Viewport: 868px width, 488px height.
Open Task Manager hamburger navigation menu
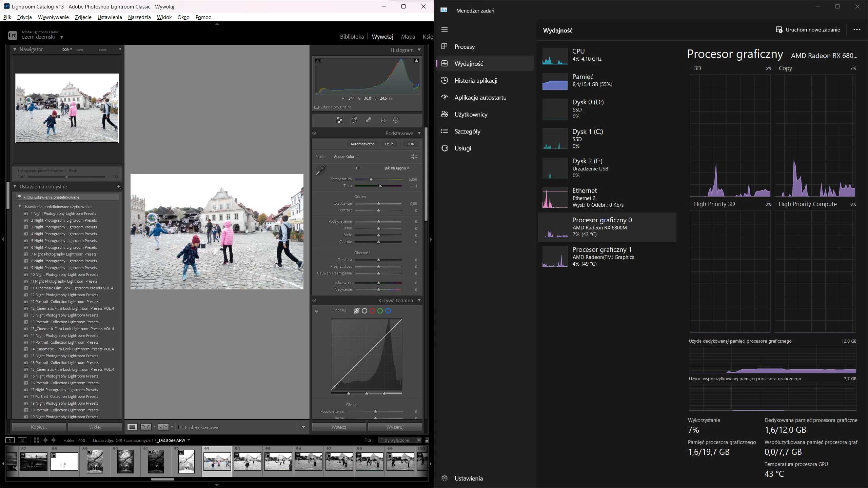(445, 29)
